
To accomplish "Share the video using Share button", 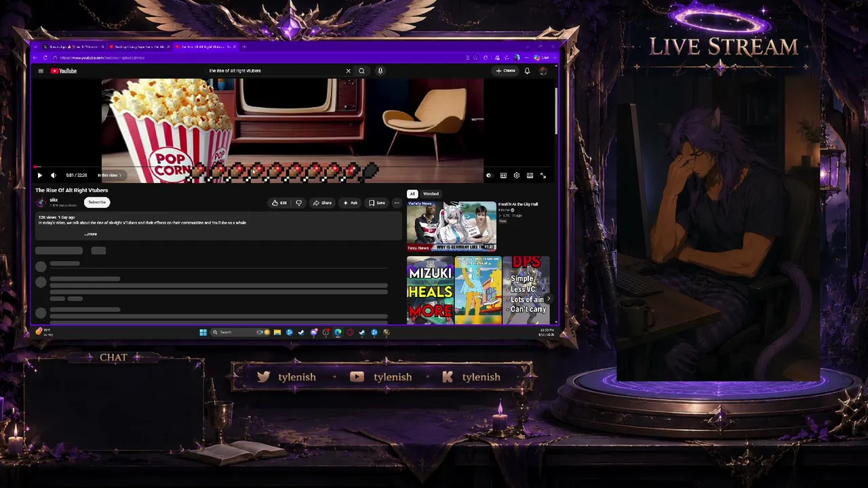I will click(x=322, y=203).
